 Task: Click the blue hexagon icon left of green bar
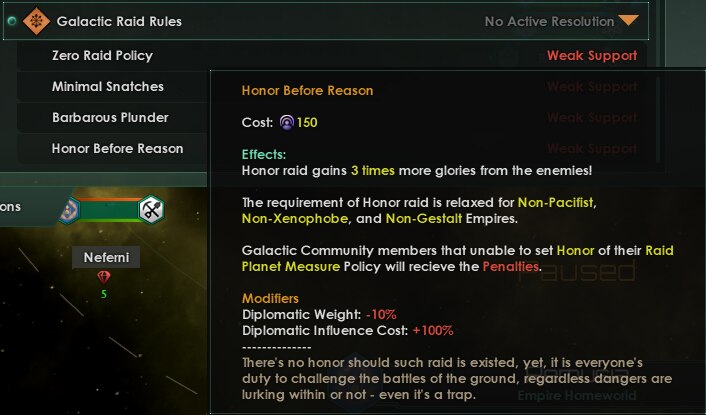tap(69, 210)
